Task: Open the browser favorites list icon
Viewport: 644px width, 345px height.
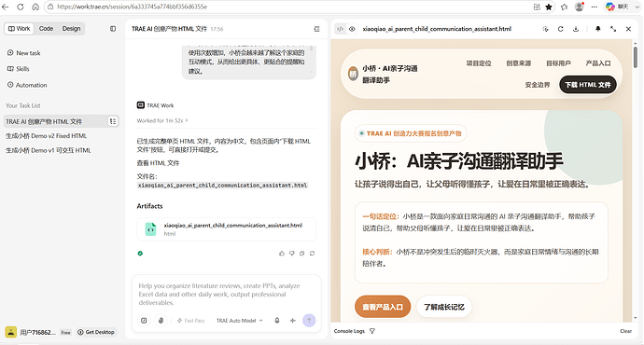Action: point(565,7)
